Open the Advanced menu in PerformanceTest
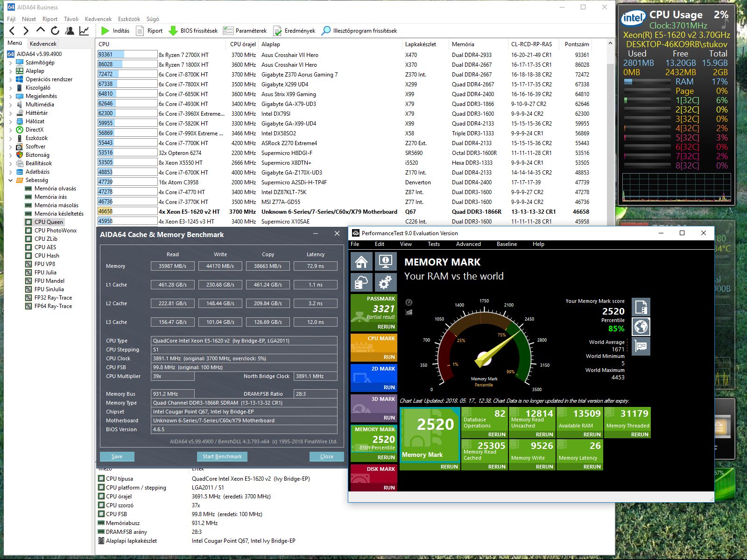 468,244
